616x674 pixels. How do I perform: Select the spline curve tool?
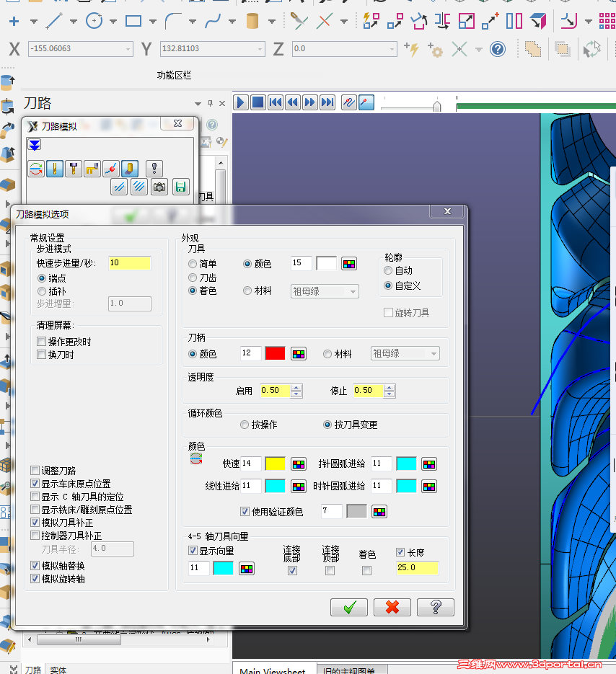click(x=213, y=21)
